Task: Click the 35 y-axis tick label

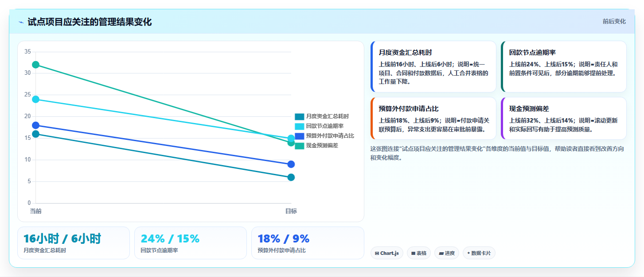Action: [x=27, y=52]
